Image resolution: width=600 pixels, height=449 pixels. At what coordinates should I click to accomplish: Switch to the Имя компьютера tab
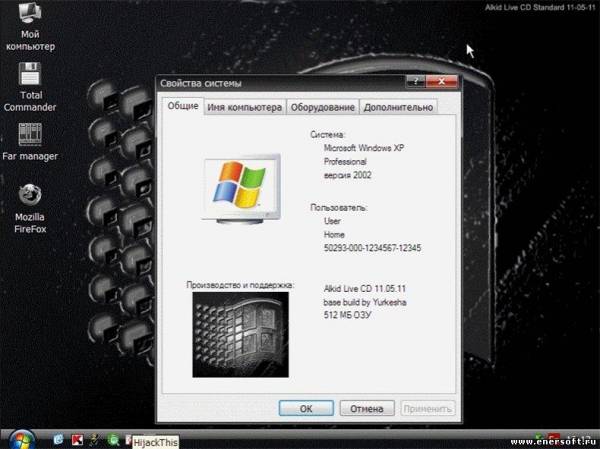click(245, 108)
